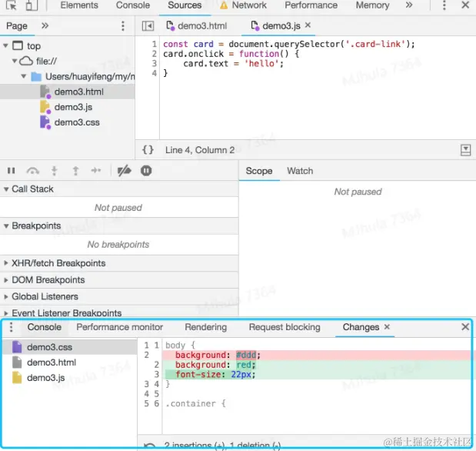Viewport: 476px width, 451px height.
Task: Deactivate breakpoints toggle icon
Action: tap(124, 171)
